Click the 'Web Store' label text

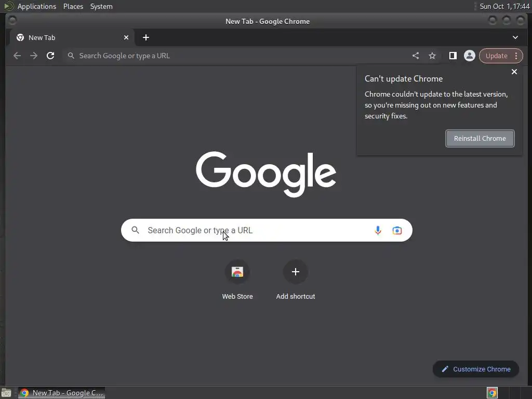coord(237,297)
